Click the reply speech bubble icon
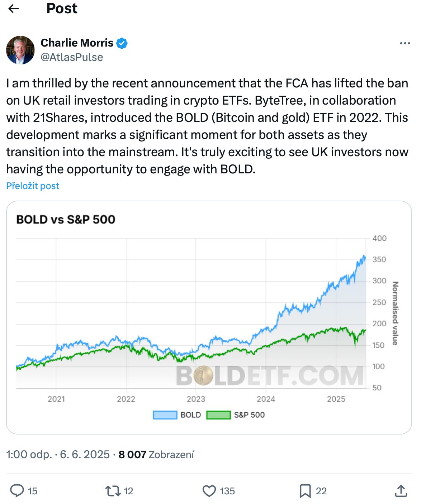Viewport: 421px width, 504px height. (x=17, y=491)
